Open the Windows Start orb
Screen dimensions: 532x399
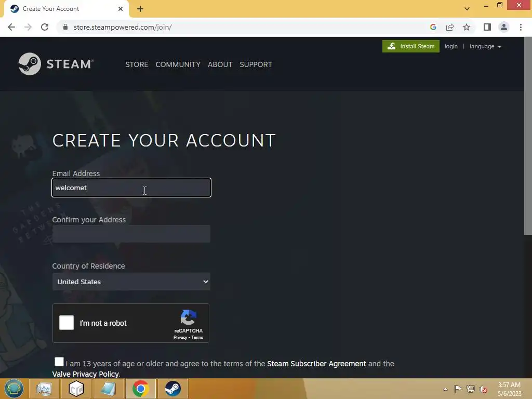click(x=14, y=389)
